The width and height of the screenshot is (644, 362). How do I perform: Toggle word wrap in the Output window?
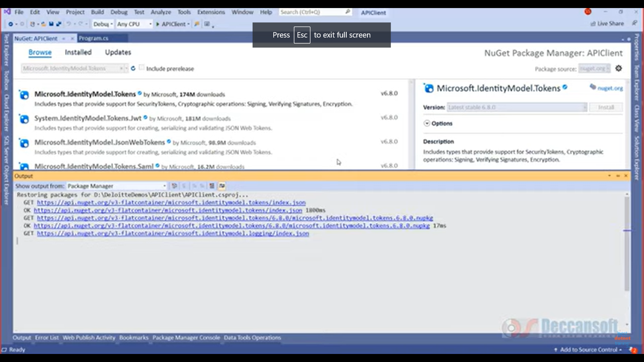pos(222,186)
